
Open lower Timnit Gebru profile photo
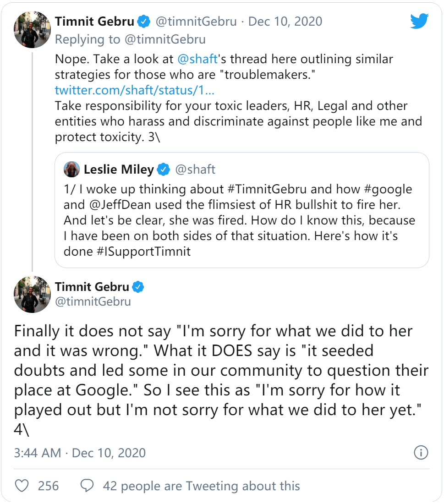tap(32, 295)
